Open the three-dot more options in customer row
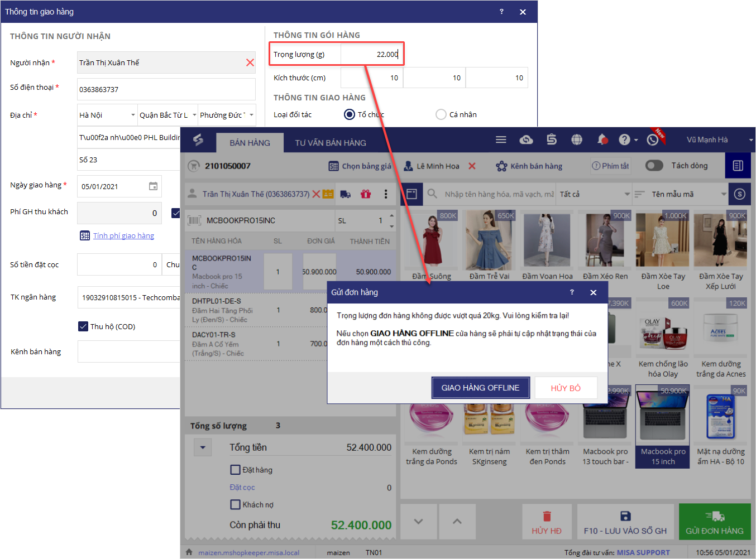756x559 pixels. pos(386,194)
